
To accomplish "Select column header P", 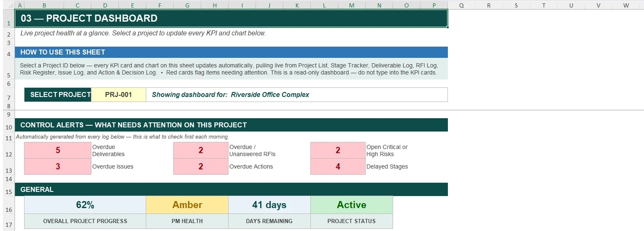I will point(434,5).
